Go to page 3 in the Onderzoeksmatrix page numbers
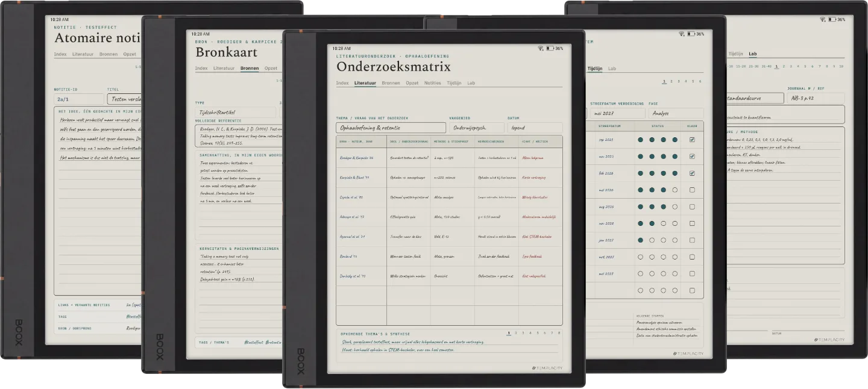Screen dimensions: 868x389 click(523, 332)
